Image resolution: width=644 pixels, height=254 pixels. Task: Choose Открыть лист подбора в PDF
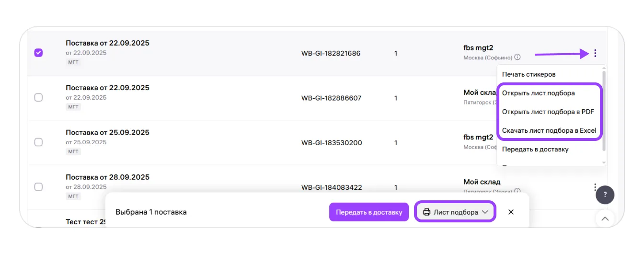tap(548, 112)
